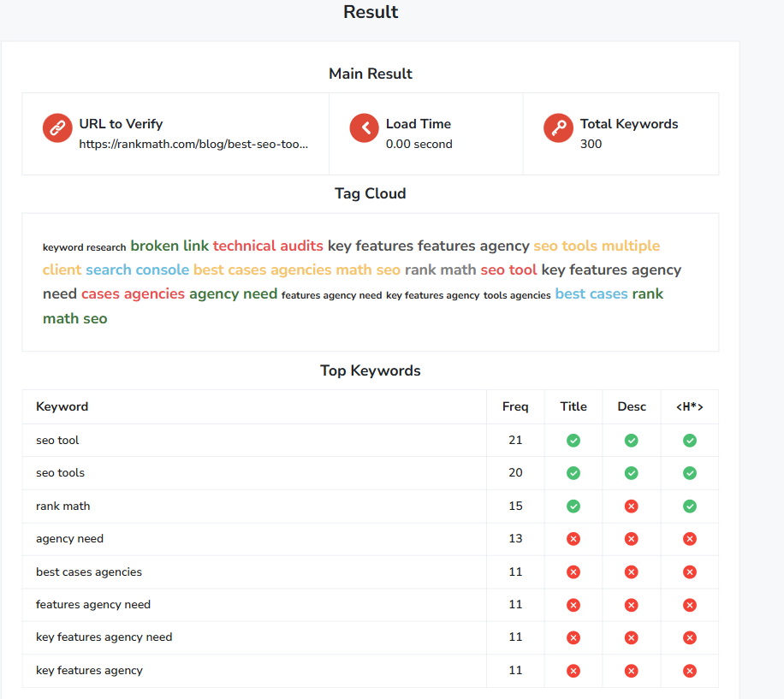Click the yellow 'seo tools' tag in tag cloud
Screen dimensions: 784x699
(565, 246)
